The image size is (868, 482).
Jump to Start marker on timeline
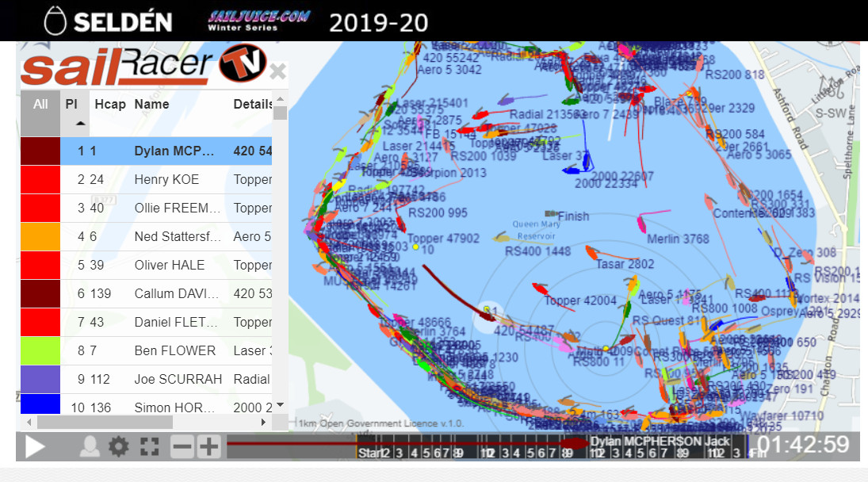(x=369, y=453)
